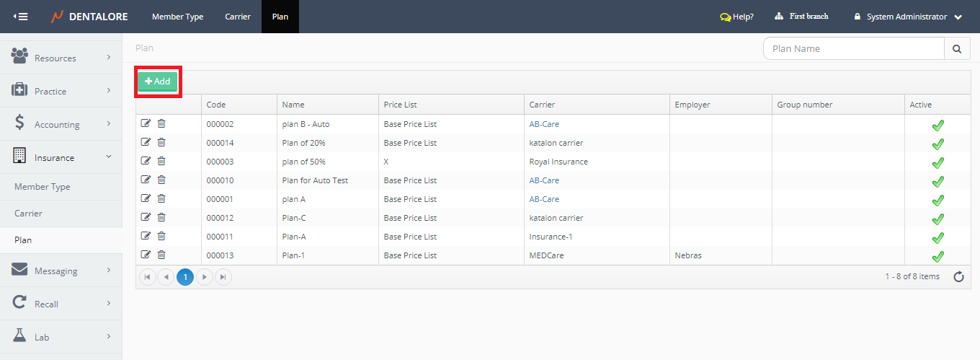The height and width of the screenshot is (360, 980).
Task: Toggle active checkmark for Plan-1
Action: coord(937,257)
